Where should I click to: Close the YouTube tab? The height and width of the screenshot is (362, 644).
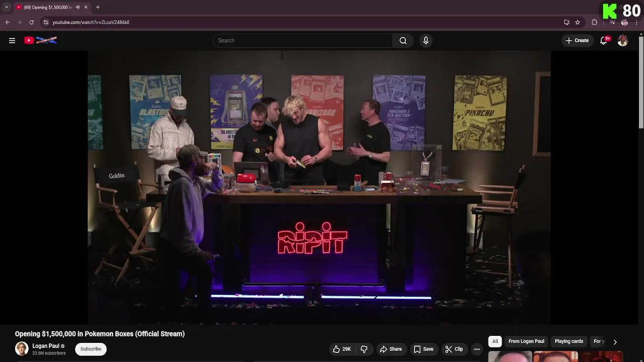[x=86, y=7]
